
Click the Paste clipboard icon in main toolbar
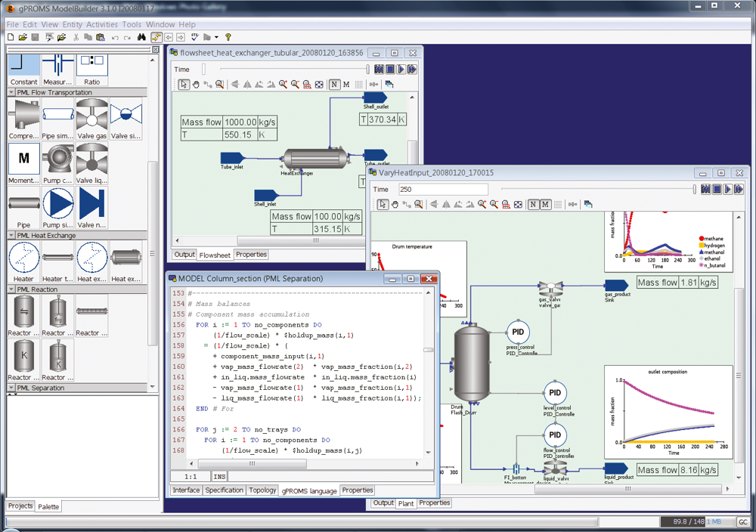pos(101,37)
